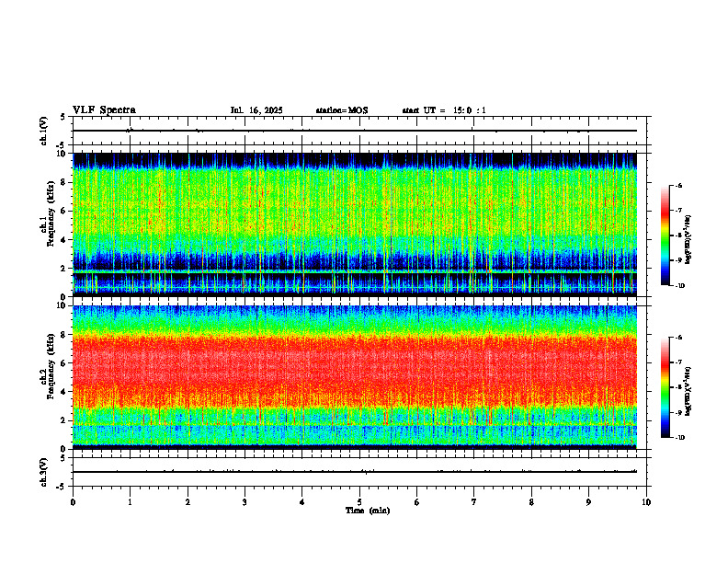
Task: Click the "VLF Spectra" plot title
Action: [x=104, y=110]
